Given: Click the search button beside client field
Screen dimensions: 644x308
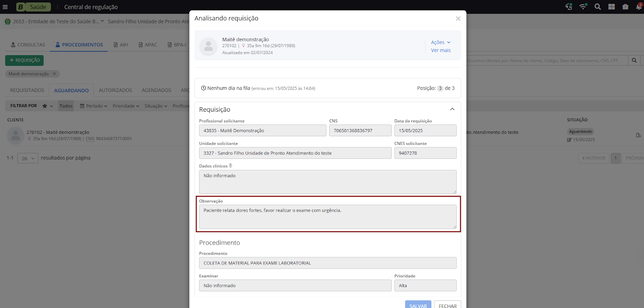Looking at the screenshot, I should [634, 60].
